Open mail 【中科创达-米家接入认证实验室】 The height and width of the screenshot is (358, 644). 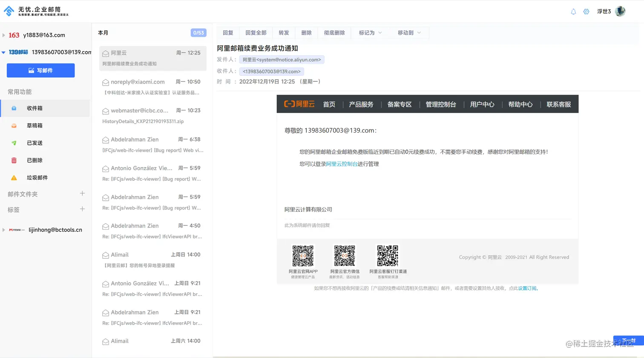pos(153,87)
